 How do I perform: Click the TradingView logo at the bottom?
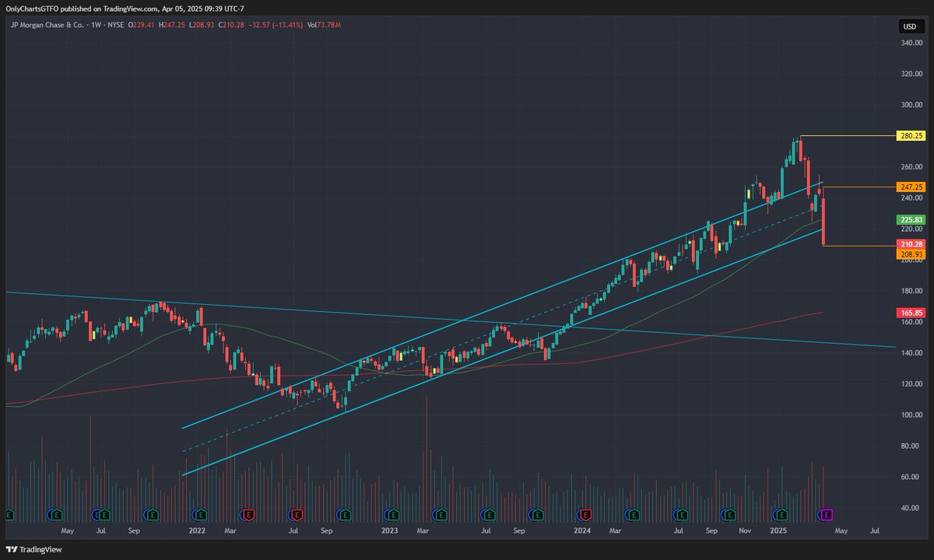point(34,549)
